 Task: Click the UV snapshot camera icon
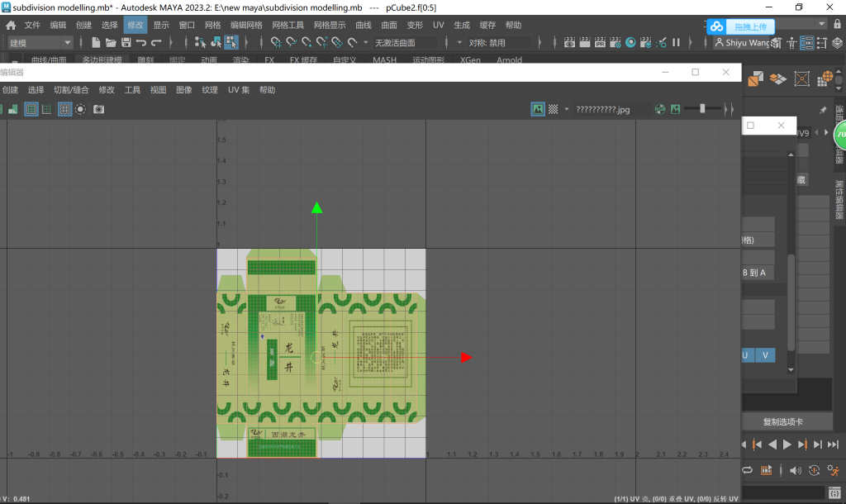click(x=99, y=110)
